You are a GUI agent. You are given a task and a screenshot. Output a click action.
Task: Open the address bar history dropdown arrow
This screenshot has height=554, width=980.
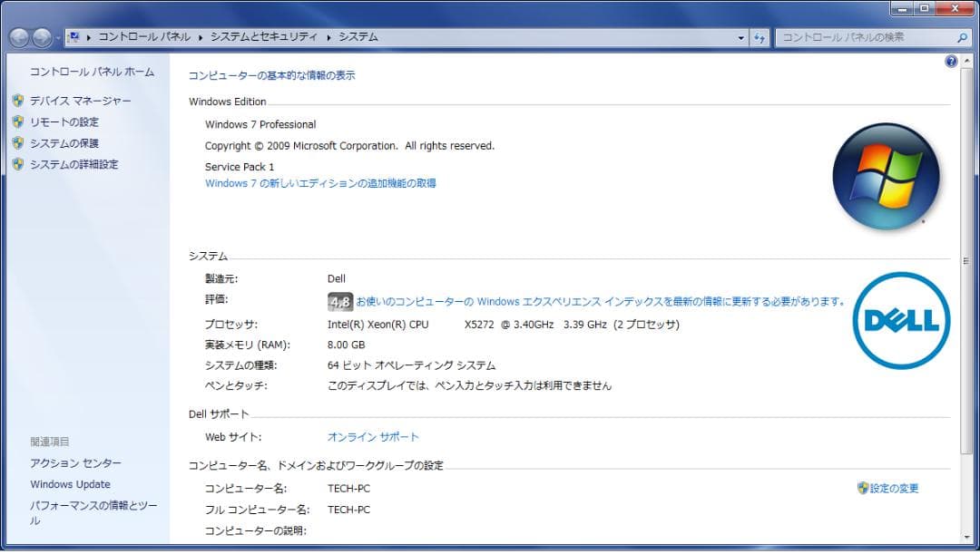pos(740,37)
